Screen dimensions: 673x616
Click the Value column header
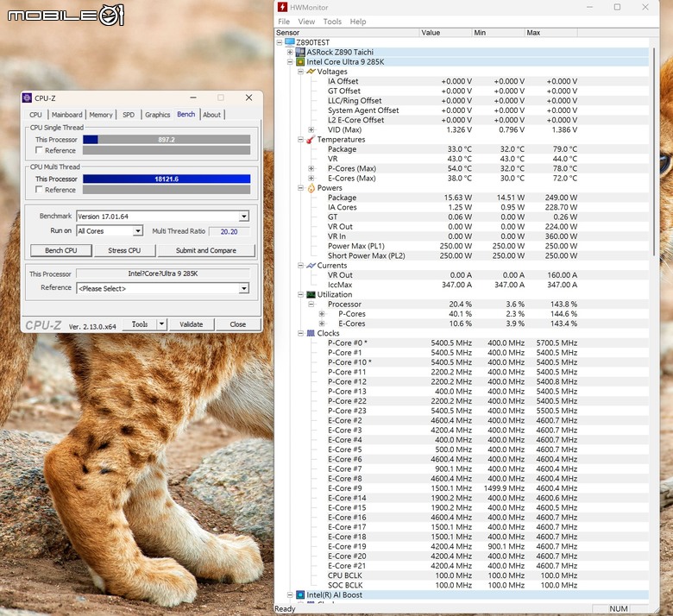tap(444, 33)
